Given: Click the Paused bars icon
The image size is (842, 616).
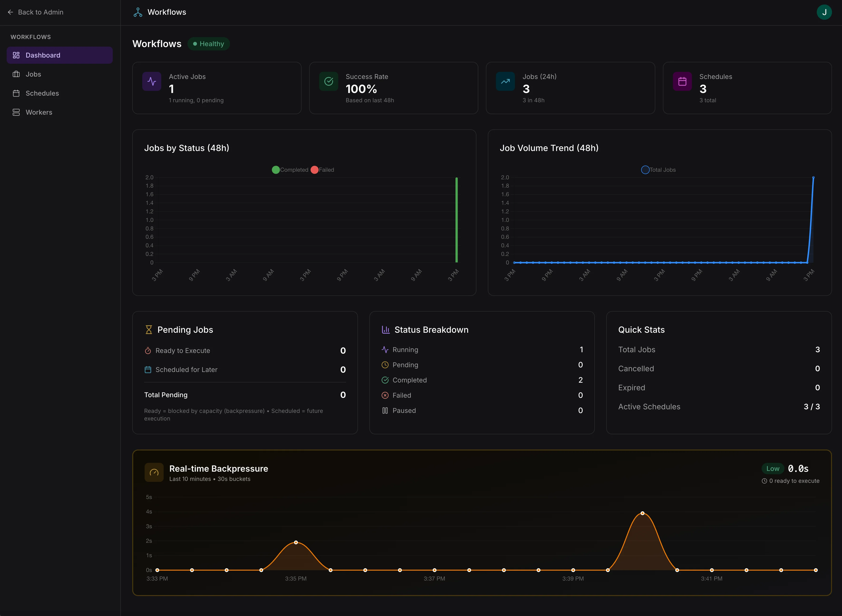Looking at the screenshot, I should [385, 411].
